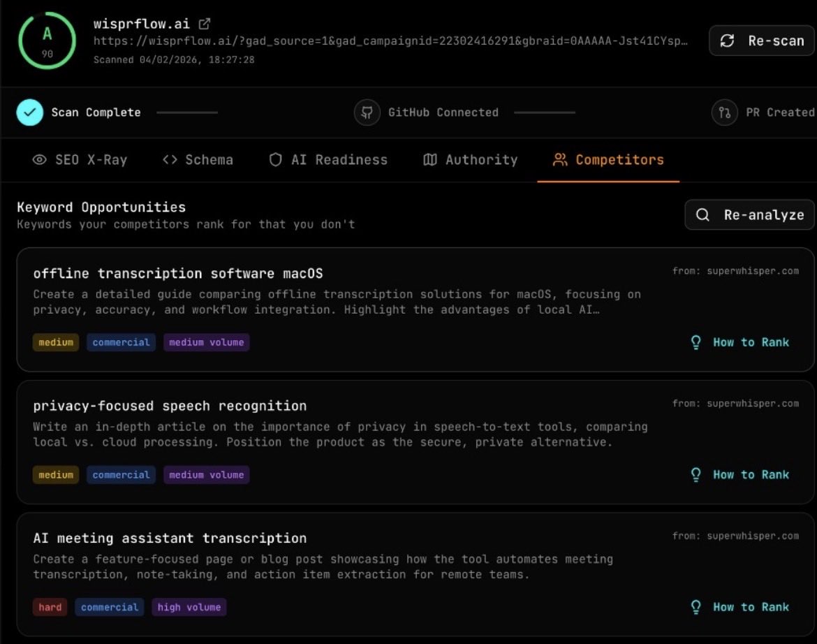
Task: Click the lightbulb icon in offline transcription card
Action: coord(695,342)
